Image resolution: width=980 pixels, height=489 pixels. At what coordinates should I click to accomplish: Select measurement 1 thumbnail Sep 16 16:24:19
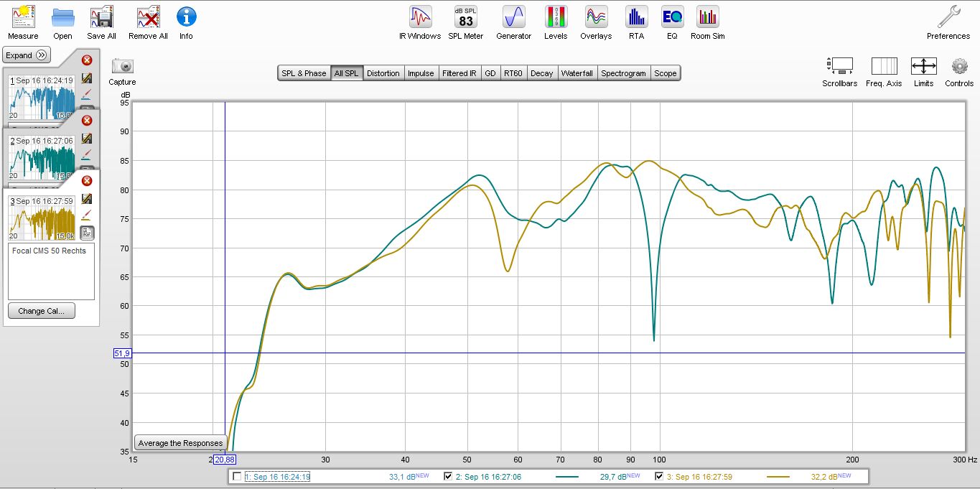pos(42,97)
